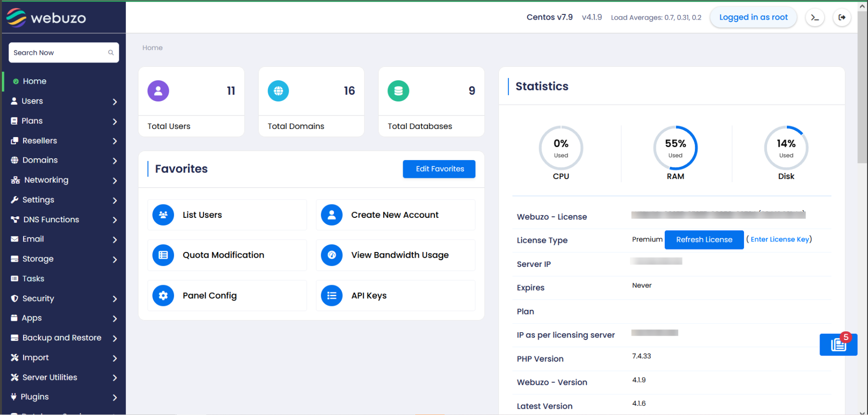Expand the Security menu chevron

tap(114, 299)
